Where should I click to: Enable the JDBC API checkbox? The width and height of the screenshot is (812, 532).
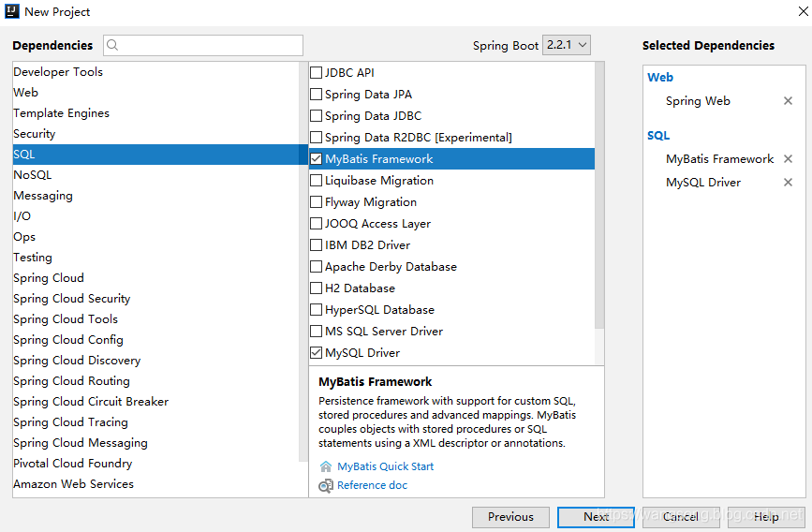(317, 73)
